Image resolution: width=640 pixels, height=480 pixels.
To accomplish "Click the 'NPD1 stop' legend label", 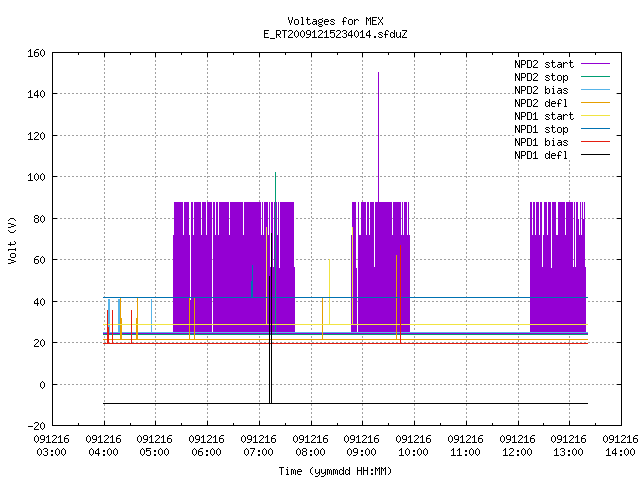I will [x=541, y=129].
